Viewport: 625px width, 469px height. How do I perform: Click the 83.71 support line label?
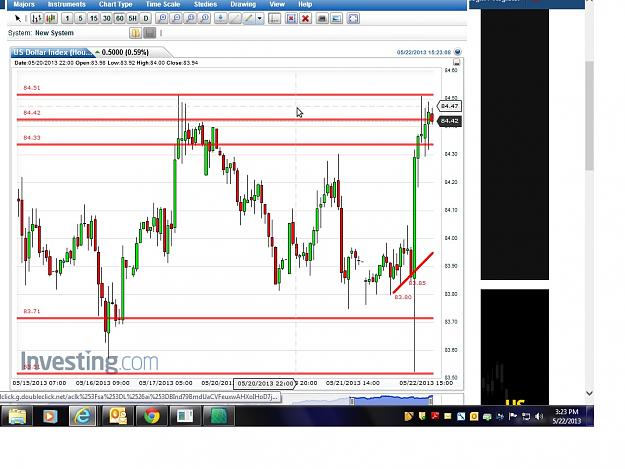tap(32, 311)
